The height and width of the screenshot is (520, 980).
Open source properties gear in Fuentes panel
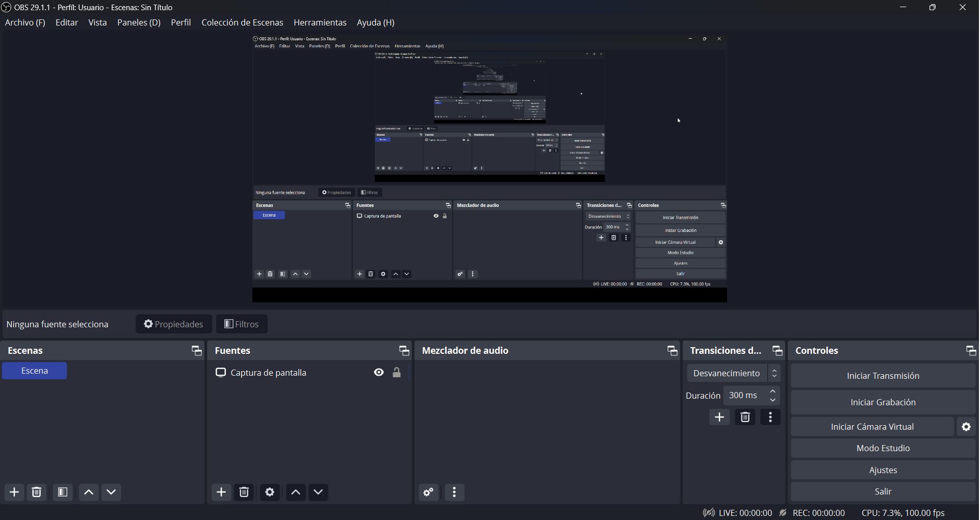click(x=270, y=492)
